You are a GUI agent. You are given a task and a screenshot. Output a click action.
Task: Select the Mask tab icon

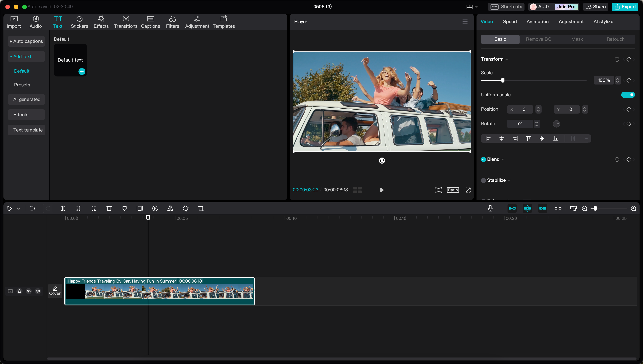(577, 39)
